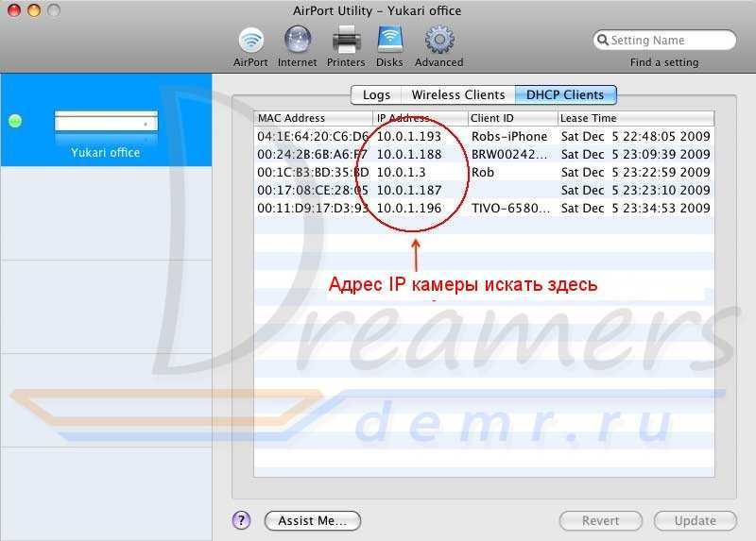
Task: Sort by IP Address column header
Action: [x=421, y=118]
